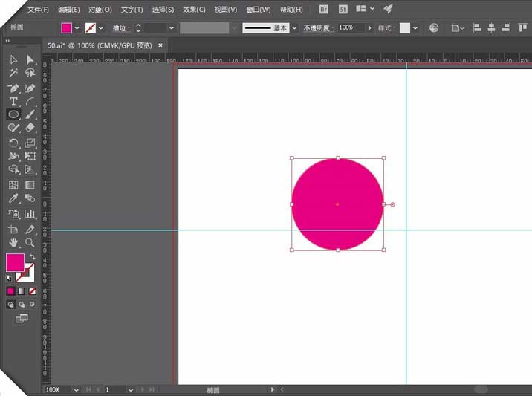Expand the stroke style 基本 dropdown
This screenshot has height=396, width=532.
click(x=294, y=27)
